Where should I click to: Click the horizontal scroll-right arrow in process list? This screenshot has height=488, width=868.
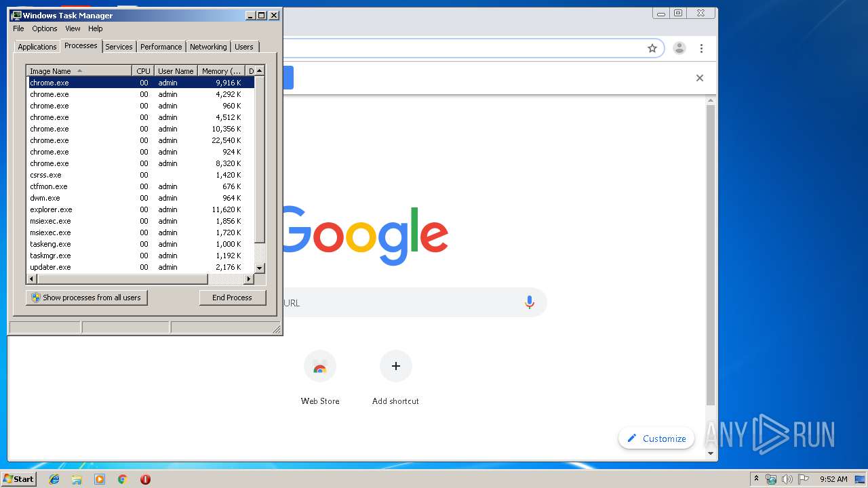(x=249, y=279)
